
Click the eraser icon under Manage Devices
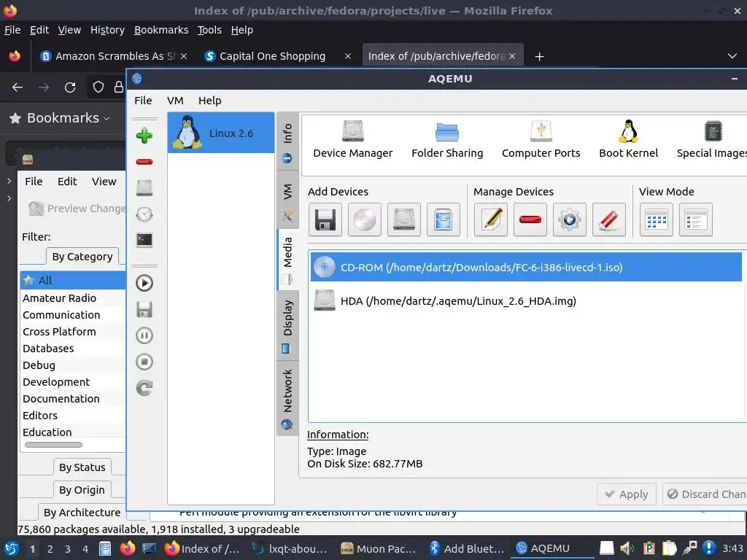[x=609, y=219]
